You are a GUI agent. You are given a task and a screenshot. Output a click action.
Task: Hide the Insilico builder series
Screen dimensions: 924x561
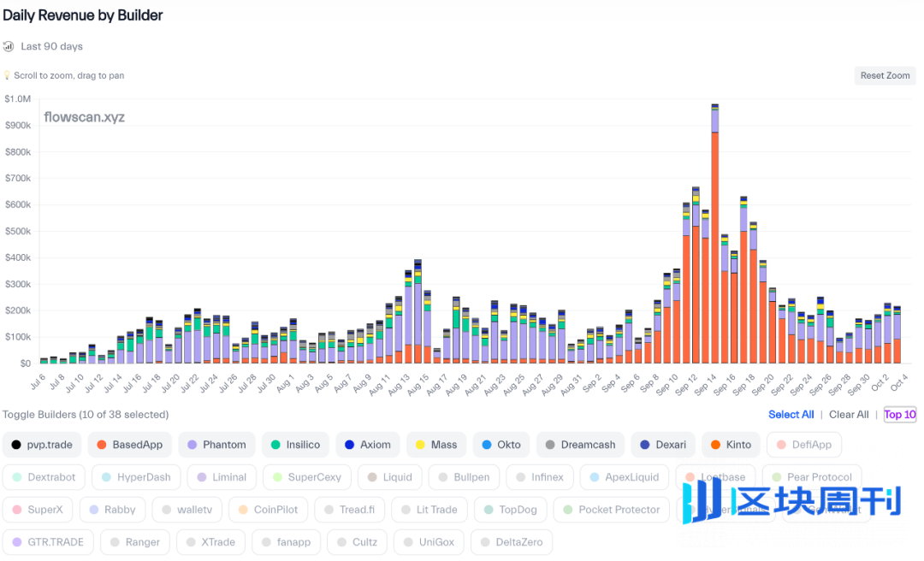tap(295, 445)
